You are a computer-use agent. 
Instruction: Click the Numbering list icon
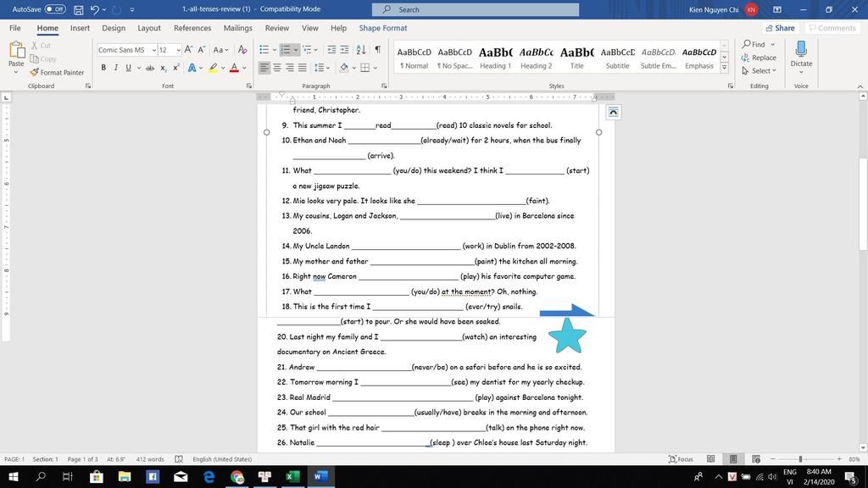(x=285, y=50)
